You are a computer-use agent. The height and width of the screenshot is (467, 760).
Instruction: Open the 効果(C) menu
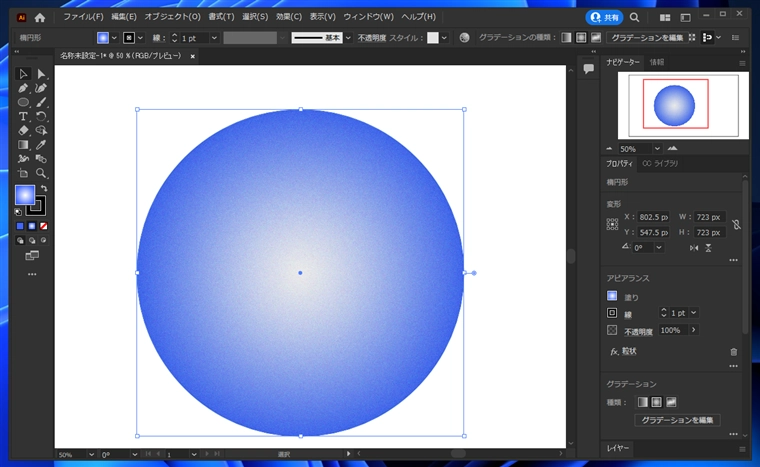pos(288,17)
